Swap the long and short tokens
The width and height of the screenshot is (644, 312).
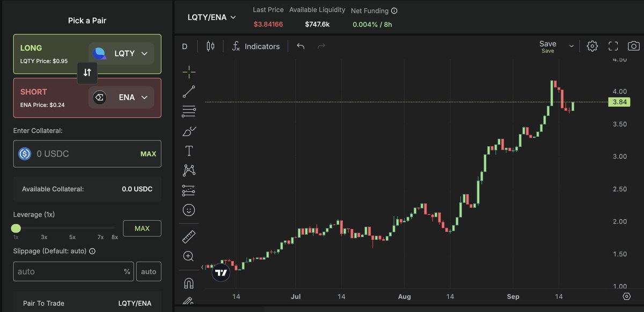tap(87, 73)
